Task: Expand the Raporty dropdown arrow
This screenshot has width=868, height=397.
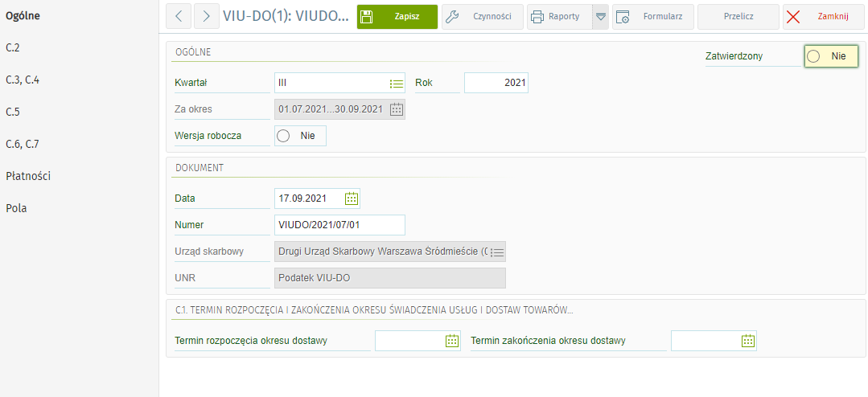Action: coord(600,16)
